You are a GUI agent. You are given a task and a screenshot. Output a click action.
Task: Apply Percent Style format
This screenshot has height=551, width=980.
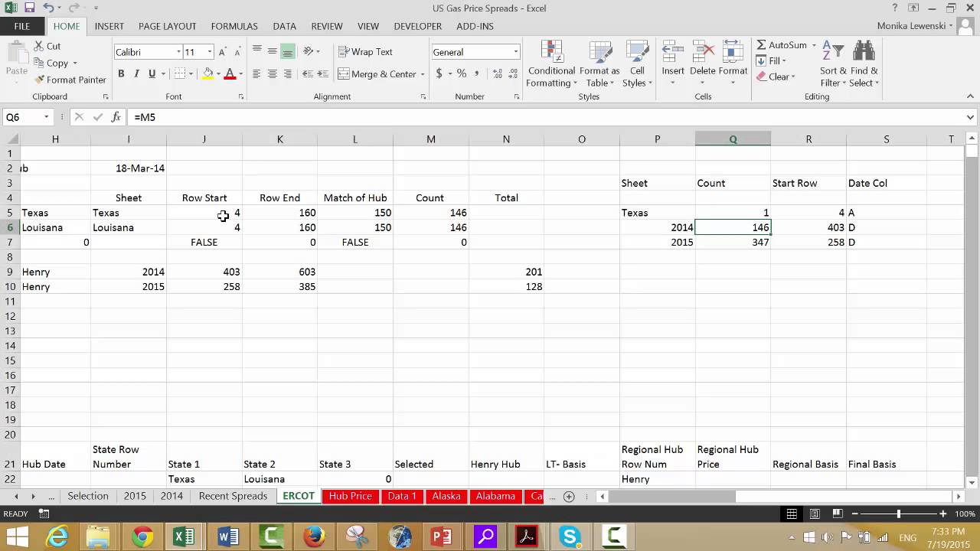point(462,73)
